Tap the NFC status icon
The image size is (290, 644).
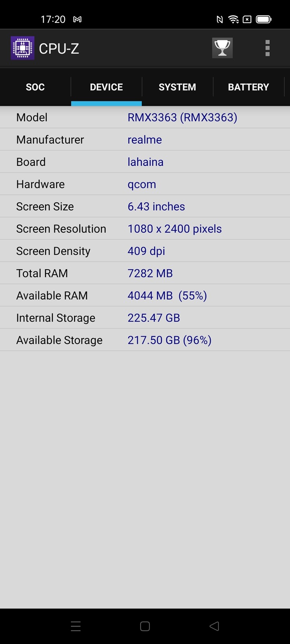click(220, 19)
